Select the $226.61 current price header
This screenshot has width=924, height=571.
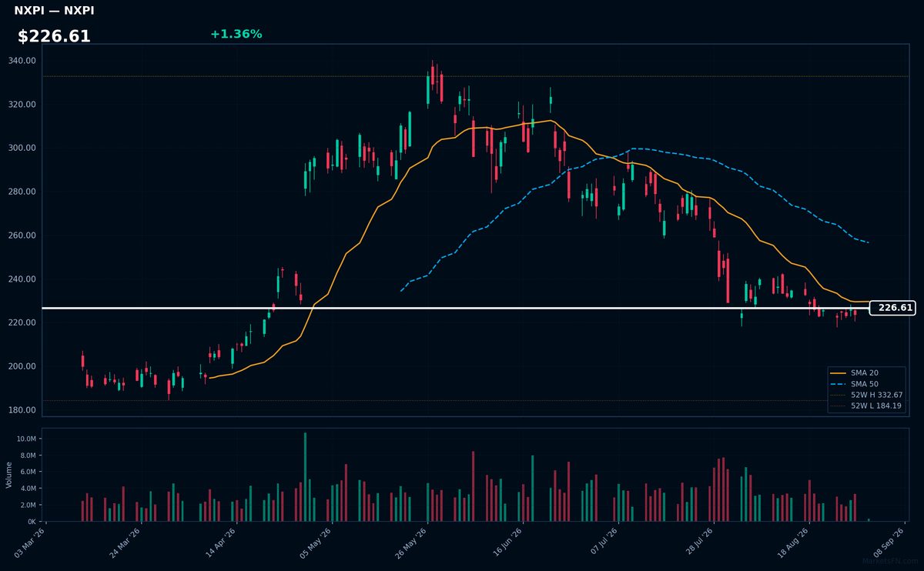click(x=54, y=36)
